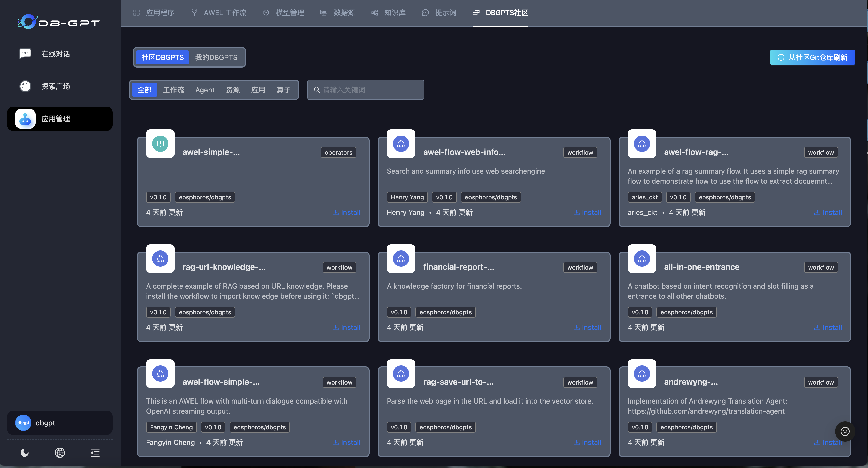The width and height of the screenshot is (868, 468).
Task: Focus the 请输入关键词 search field
Action: tap(366, 90)
